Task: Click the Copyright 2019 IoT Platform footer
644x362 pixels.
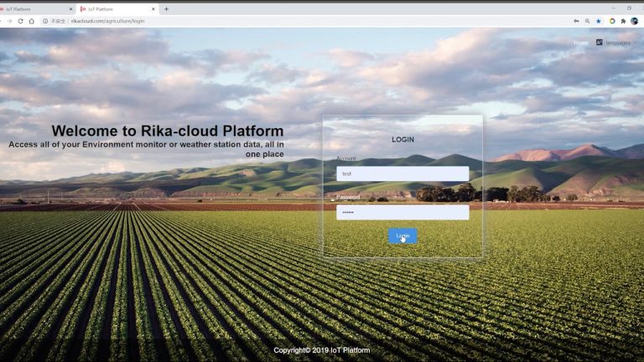Action: [322, 350]
